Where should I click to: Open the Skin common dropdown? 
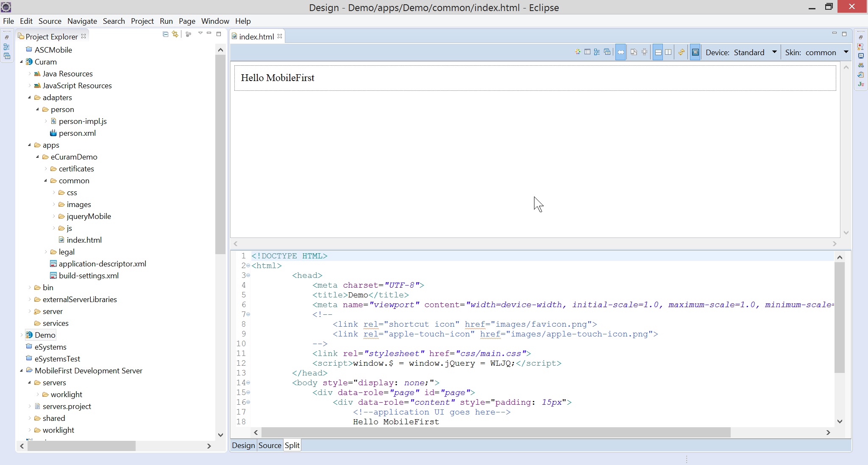click(846, 52)
